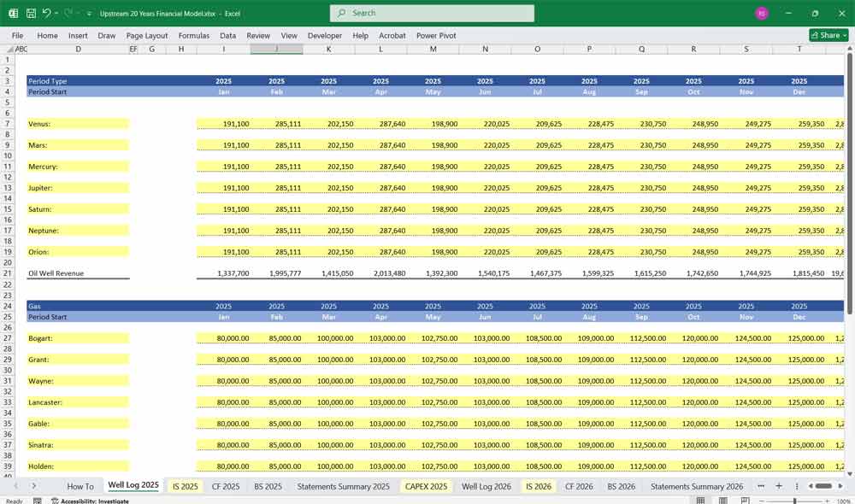Switch to the CF 2025 sheet
Viewport: 855px width, 504px height.
click(x=225, y=486)
